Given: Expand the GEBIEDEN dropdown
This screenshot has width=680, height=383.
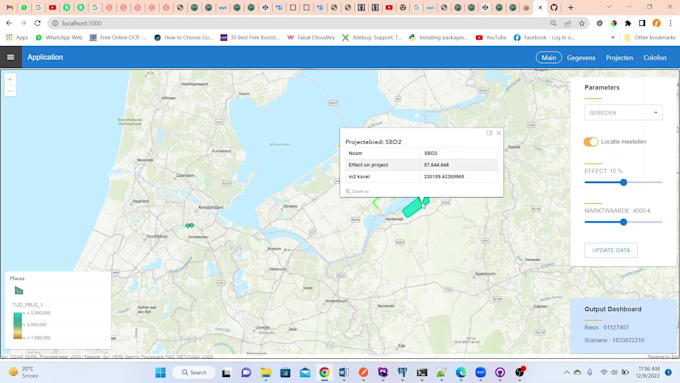Looking at the screenshot, I should tap(623, 113).
